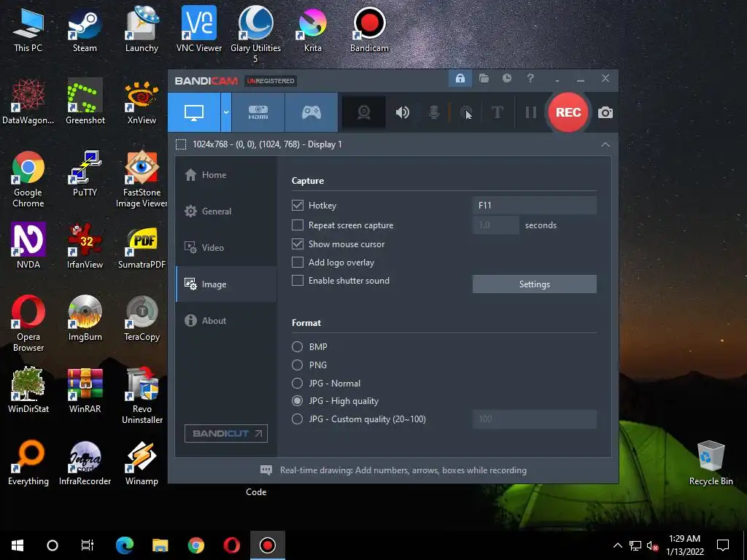Toggle the speaker sound icon
Image resolution: width=747 pixels, height=560 pixels.
coord(403,112)
